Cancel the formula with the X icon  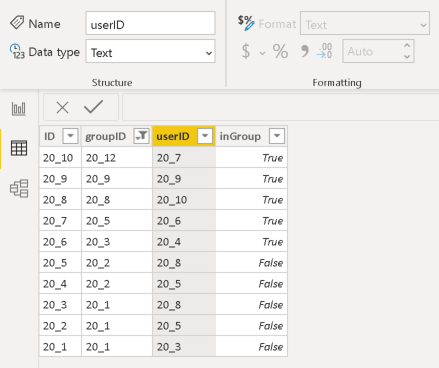tap(62, 107)
